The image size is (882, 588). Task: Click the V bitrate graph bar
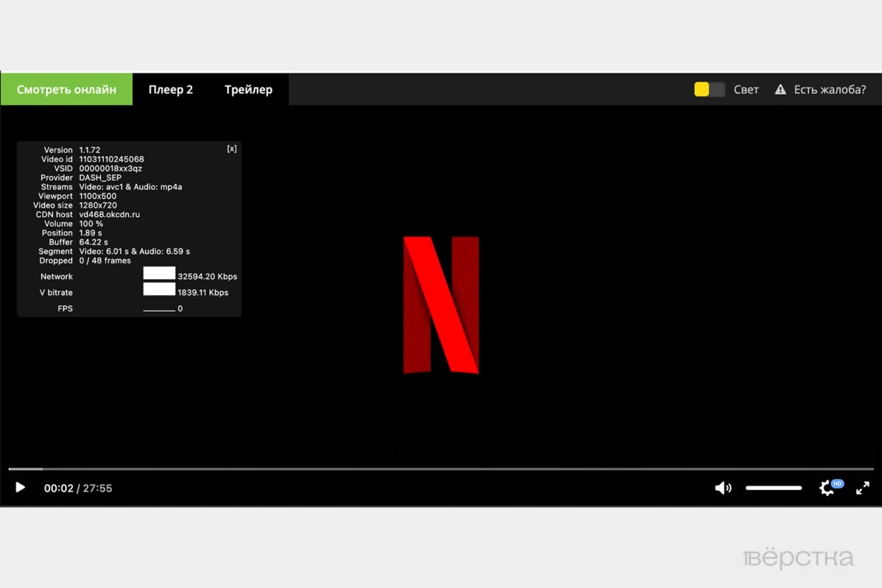click(159, 289)
